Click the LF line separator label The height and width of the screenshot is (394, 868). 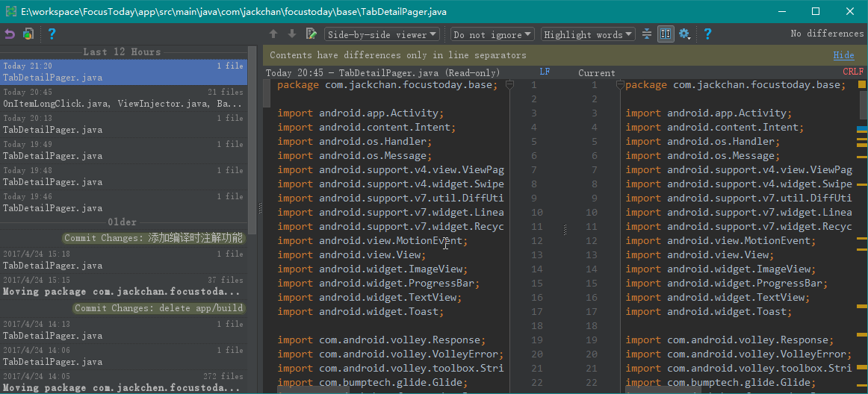545,72
